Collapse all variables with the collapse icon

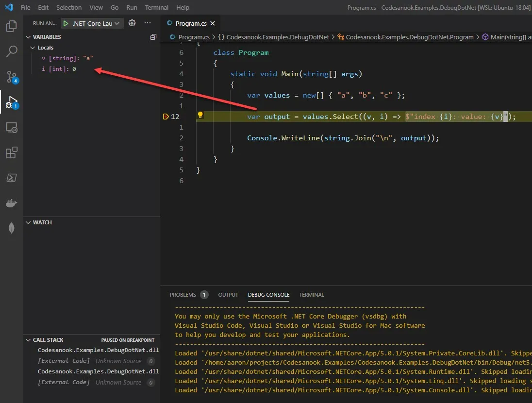pyautogui.click(x=153, y=37)
